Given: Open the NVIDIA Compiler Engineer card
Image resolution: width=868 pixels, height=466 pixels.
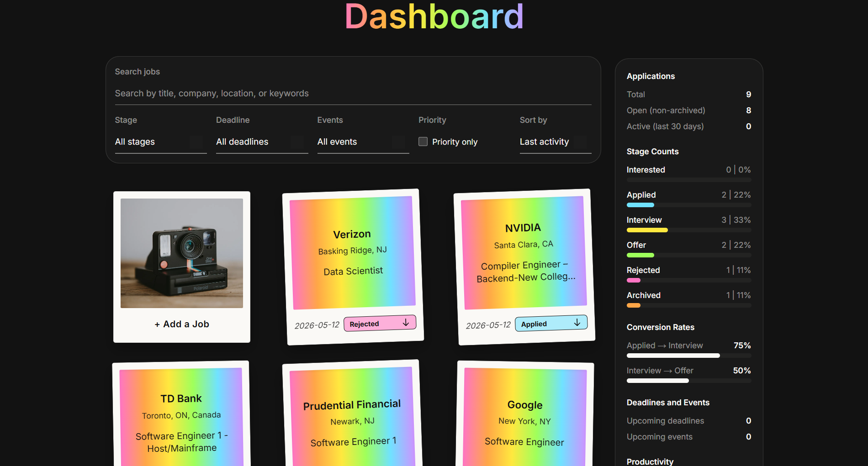Looking at the screenshot, I should 524,253.
